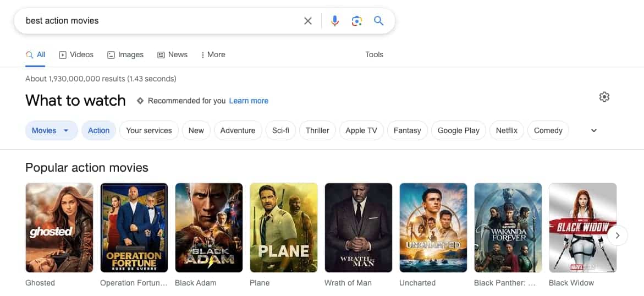This screenshot has width=644, height=296.
Task: Open the Wakanda Forever movie poster
Action: [508, 227]
